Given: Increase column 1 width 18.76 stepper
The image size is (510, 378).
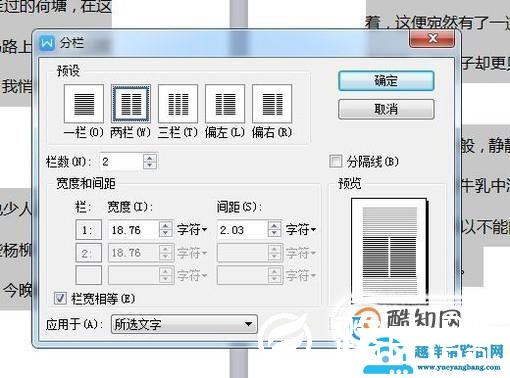Looking at the screenshot, I should 165,226.
